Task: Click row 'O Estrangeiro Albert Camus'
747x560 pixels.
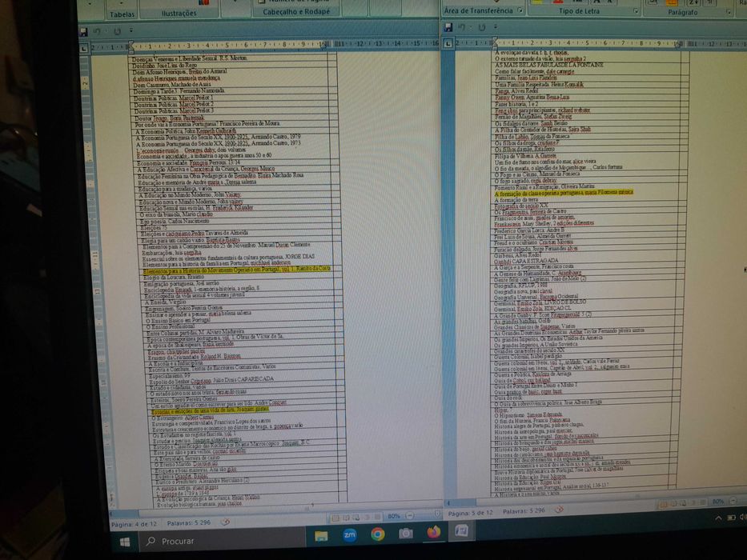Action: 183,418
